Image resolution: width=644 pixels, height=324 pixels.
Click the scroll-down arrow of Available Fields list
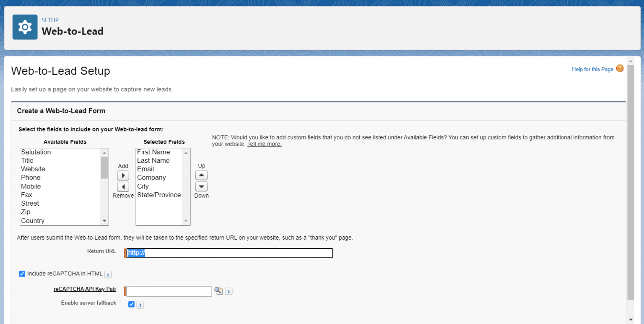point(104,220)
